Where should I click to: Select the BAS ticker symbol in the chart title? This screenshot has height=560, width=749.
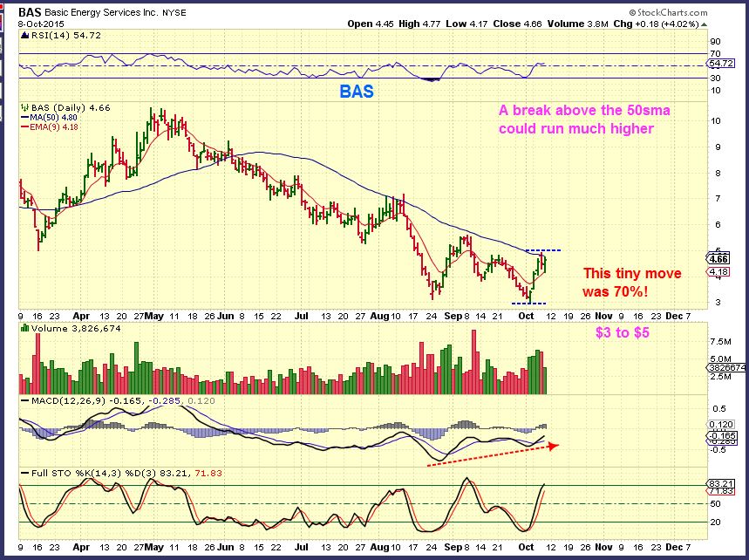pyautogui.click(x=30, y=12)
